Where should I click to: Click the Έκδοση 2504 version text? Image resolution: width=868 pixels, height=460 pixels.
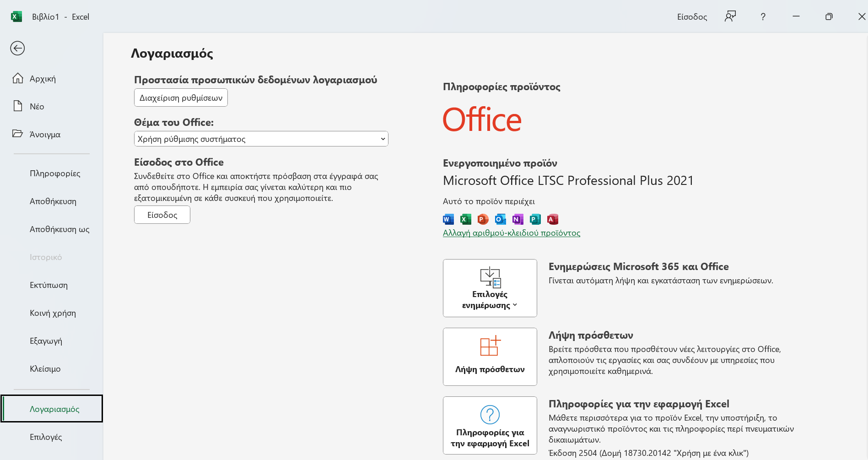(649, 453)
